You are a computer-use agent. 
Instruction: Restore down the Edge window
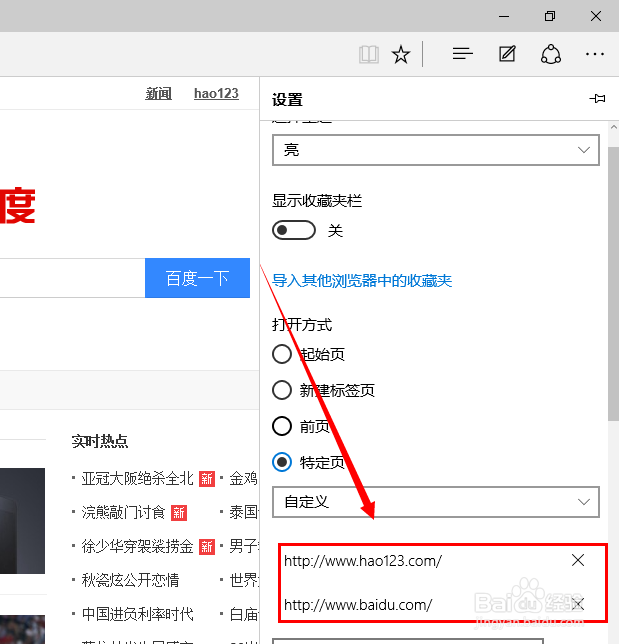click(550, 16)
